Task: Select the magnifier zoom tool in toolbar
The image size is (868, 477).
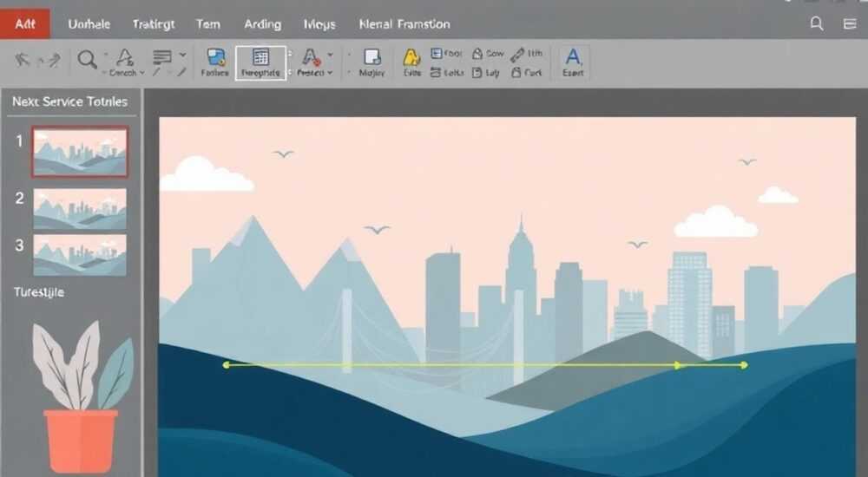Action: click(87, 59)
